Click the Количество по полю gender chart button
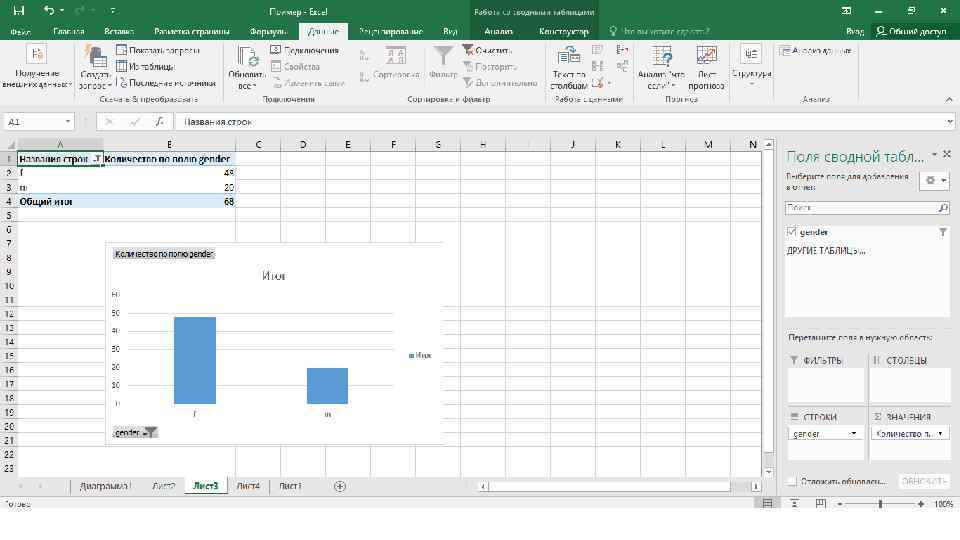Image resolution: width=960 pixels, height=540 pixels. pos(164,254)
